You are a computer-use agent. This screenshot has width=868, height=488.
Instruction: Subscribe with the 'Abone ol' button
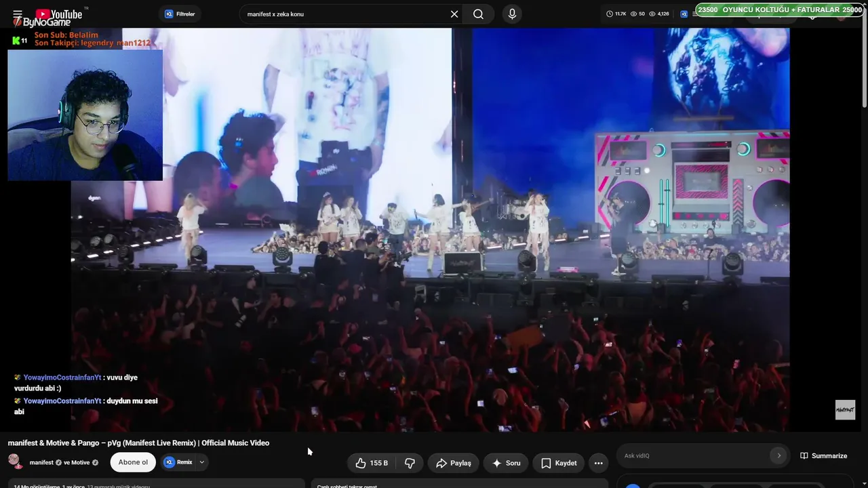(x=133, y=462)
